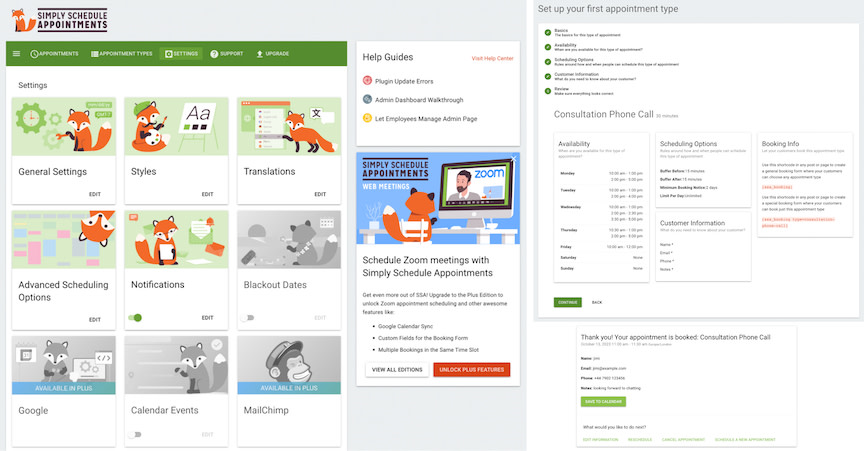Click Edit on the Styles card
864x451 pixels.
click(207, 194)
